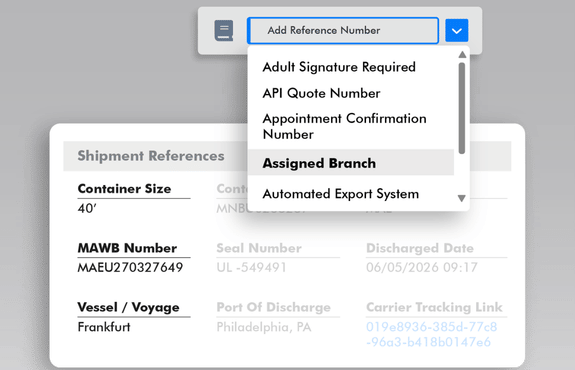
Task: Click the Vessel / Voyage label
Action: tap(128, 307)
